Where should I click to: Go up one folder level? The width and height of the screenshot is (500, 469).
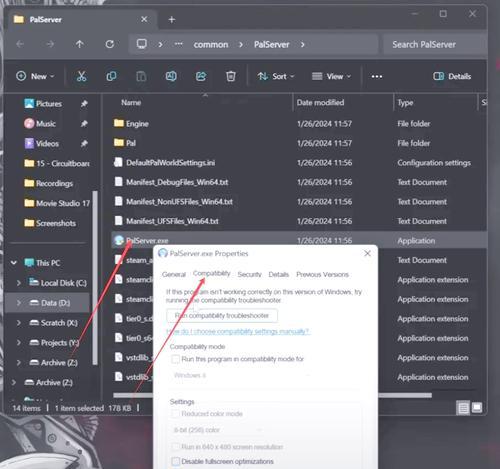click(80, 44)
